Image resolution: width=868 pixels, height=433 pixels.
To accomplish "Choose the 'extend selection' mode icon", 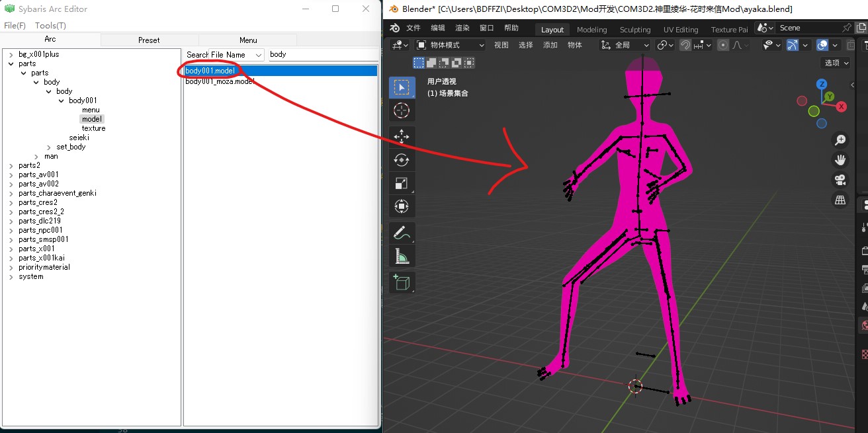I will click(x=431, y=63).
